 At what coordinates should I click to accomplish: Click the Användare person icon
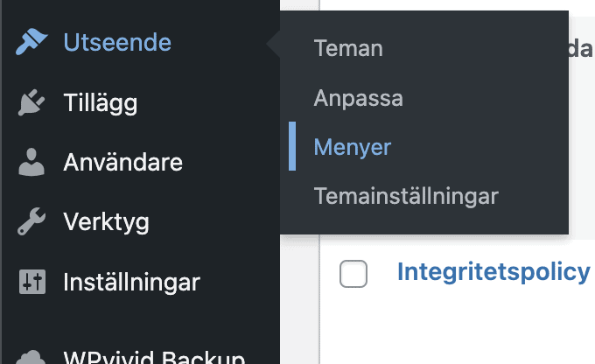31,162
